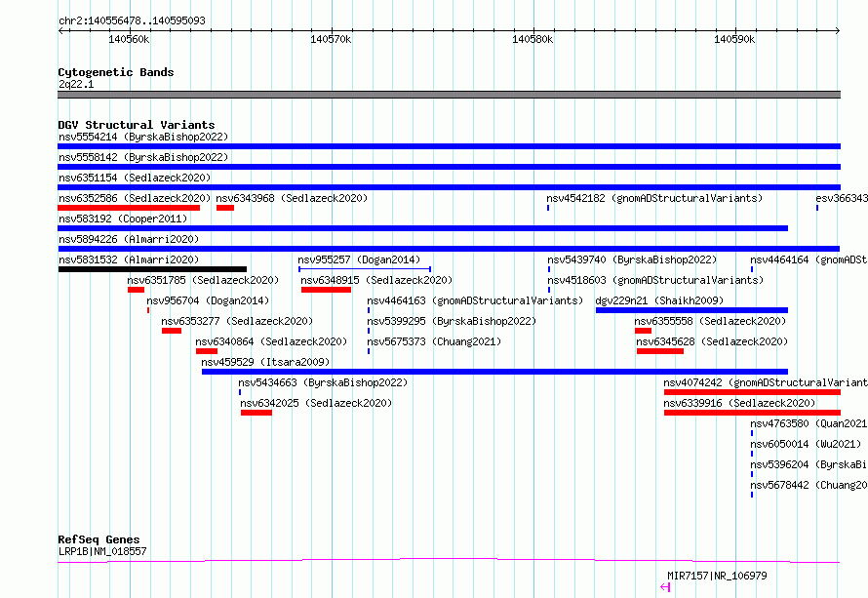
Task: Select red bar for nsv6351785
Action: pyautogui.click(x=136, y=290)
